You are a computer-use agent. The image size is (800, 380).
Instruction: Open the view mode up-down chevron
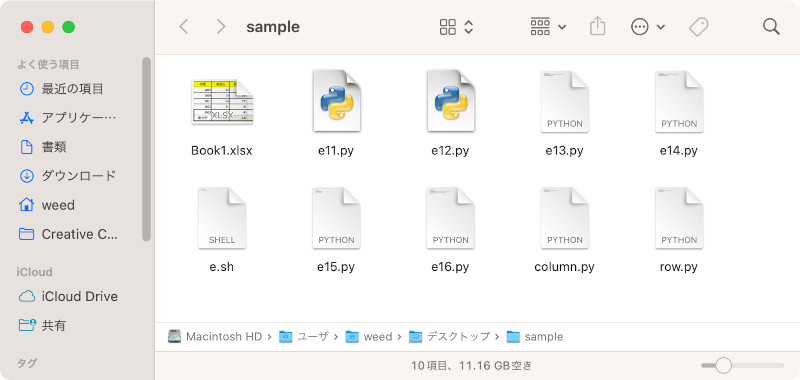(468, 27)
